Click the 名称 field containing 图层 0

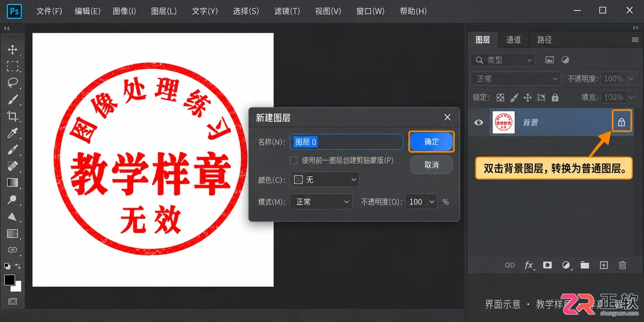coord(347,142)
